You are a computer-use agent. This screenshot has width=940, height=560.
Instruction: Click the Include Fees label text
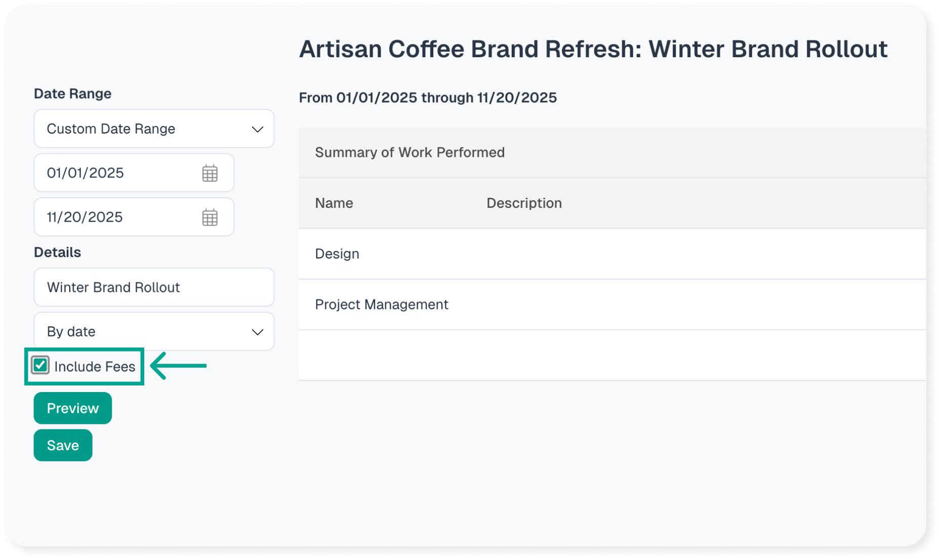[x=95, y=367]
